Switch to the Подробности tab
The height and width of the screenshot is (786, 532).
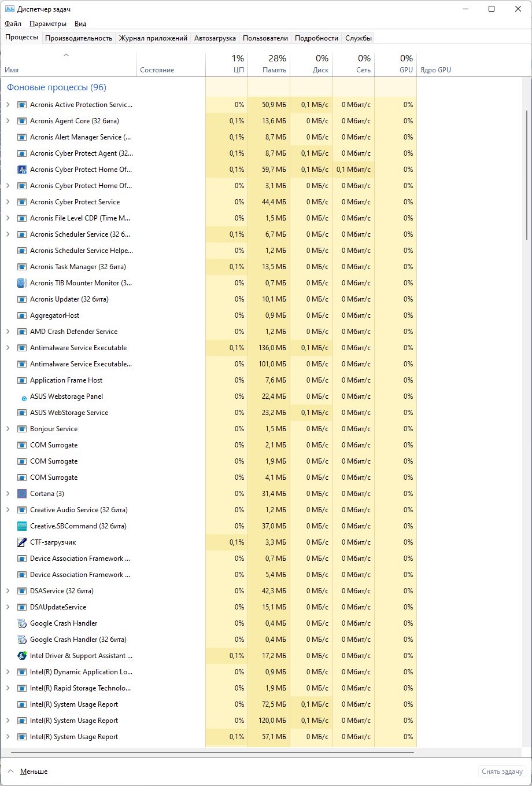316,38
